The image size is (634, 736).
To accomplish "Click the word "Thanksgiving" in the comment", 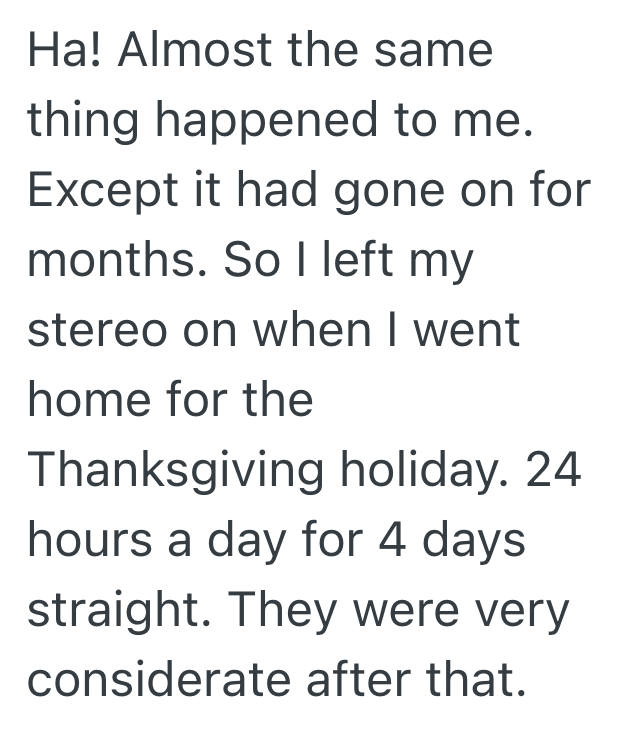I will pyautogui.click(x=176, y=470).
